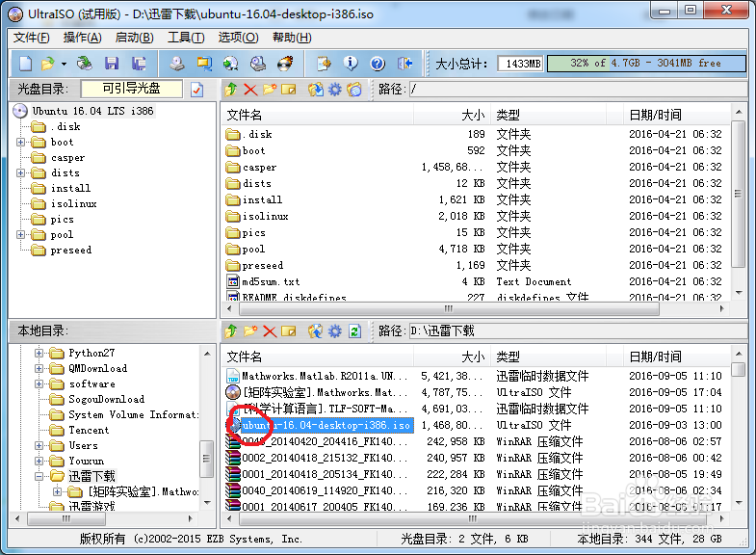Click red X delete icon in local pane toolbar
The image size is (756, 555).
270,331
